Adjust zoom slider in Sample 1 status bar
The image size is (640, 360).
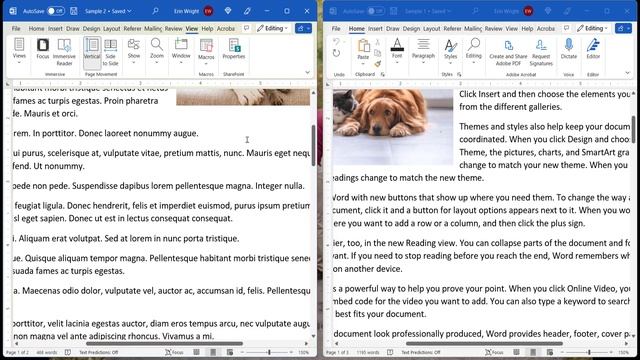[589, 352]
